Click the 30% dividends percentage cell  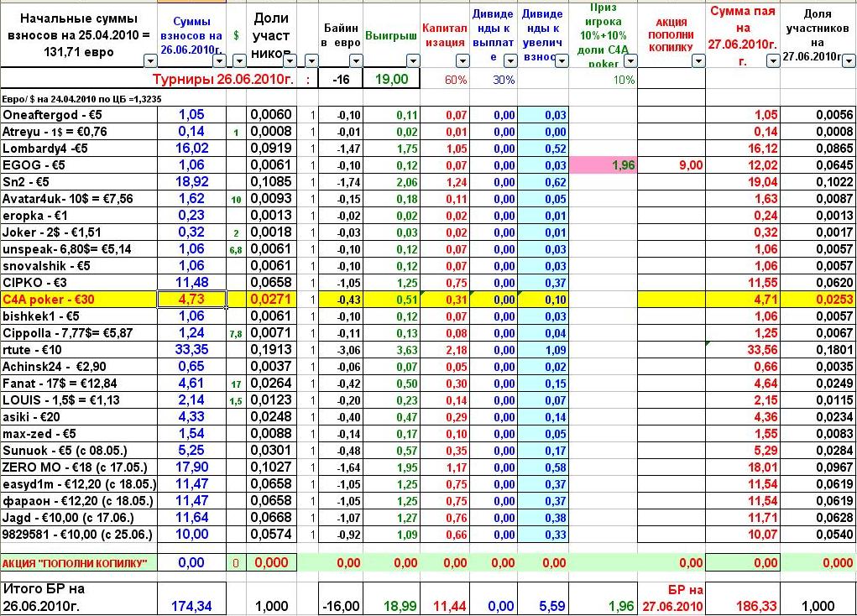tap(494, 80)
